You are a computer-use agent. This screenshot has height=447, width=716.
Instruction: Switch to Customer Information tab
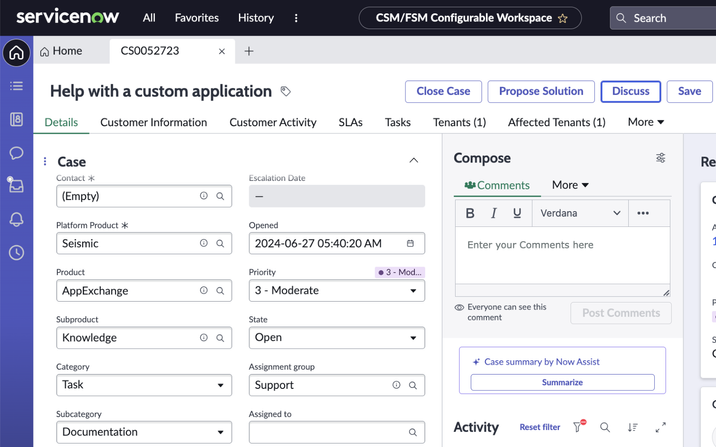tap(154, 122)
